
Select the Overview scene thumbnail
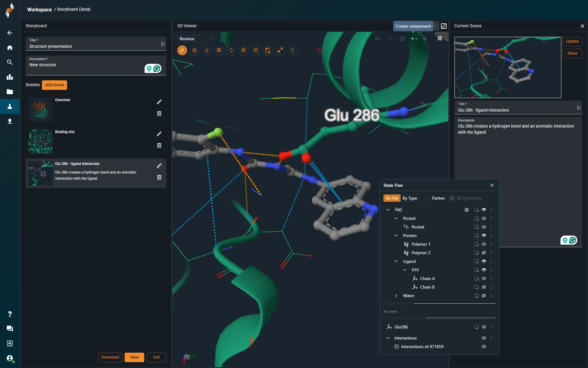click(40, 109)
